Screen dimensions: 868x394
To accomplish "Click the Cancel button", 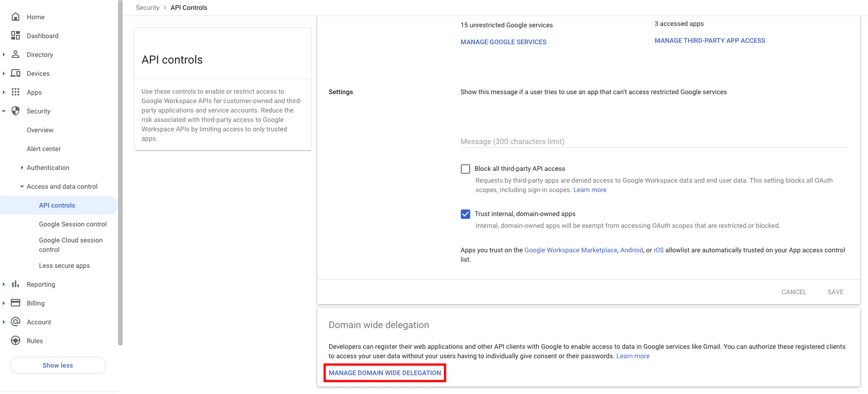I will [x=794, y=292].
